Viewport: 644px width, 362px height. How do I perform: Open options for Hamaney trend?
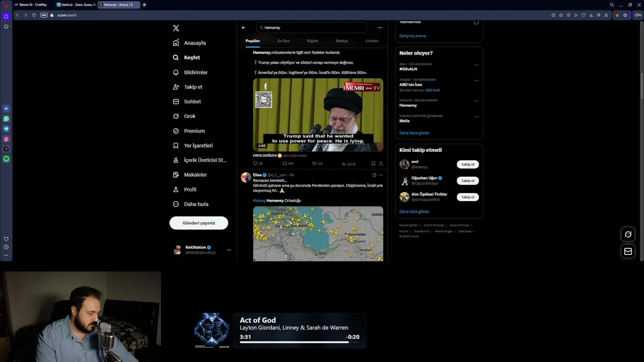(x=476, y=101)
